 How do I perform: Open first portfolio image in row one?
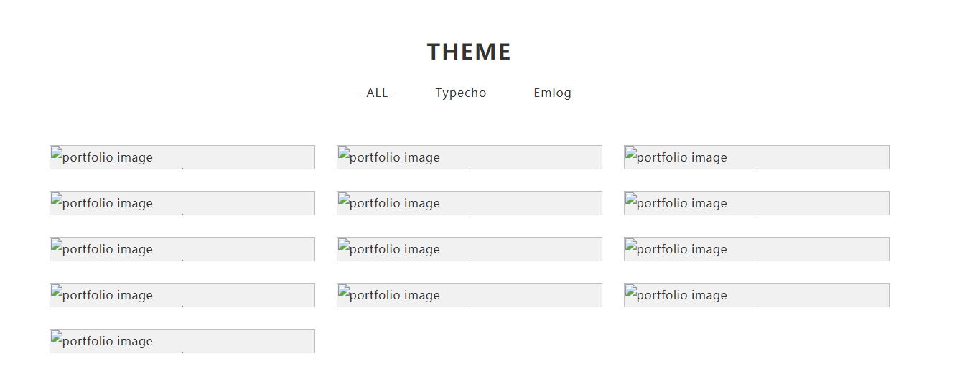pos(182,157)
